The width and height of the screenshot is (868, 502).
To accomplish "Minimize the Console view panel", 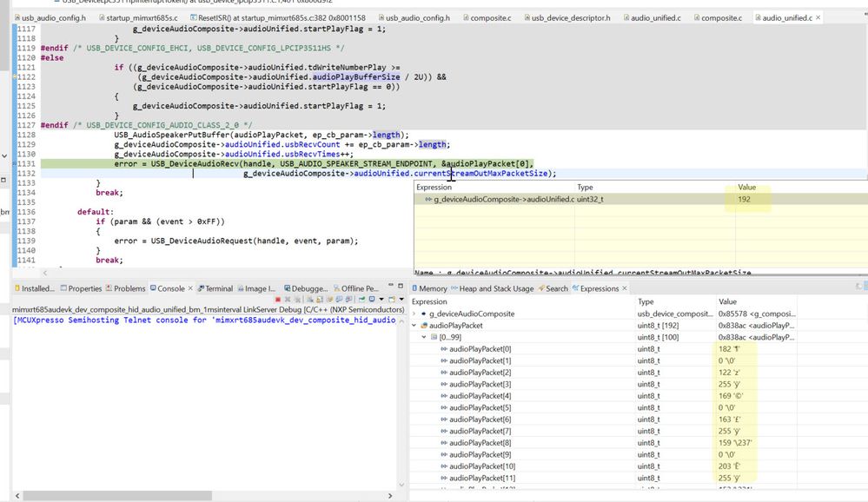I will 391,286.
